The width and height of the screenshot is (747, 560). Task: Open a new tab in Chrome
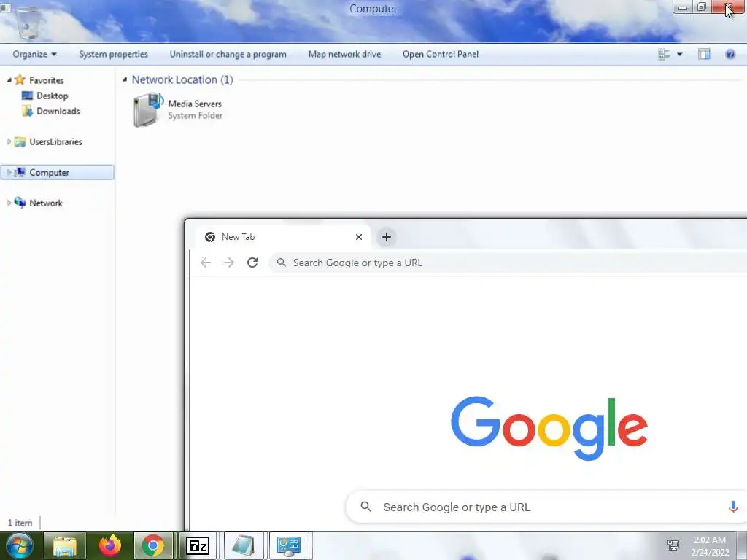(x=387, y=237)
